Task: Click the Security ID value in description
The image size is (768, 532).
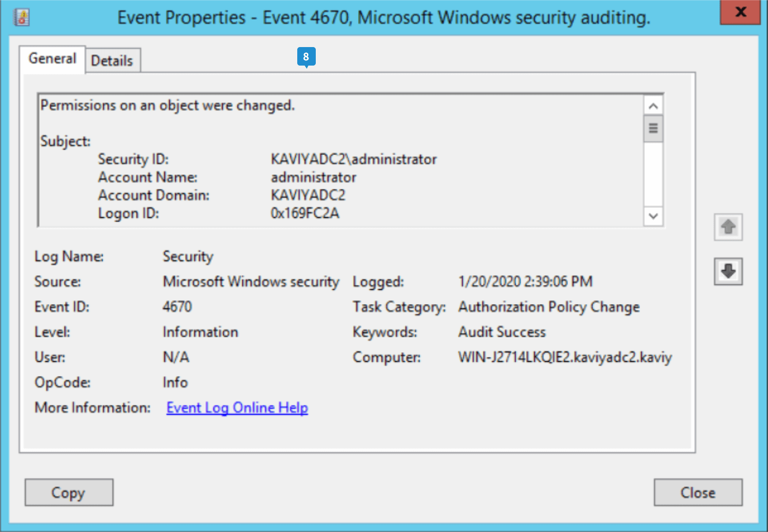Action: tap(353, 159)
